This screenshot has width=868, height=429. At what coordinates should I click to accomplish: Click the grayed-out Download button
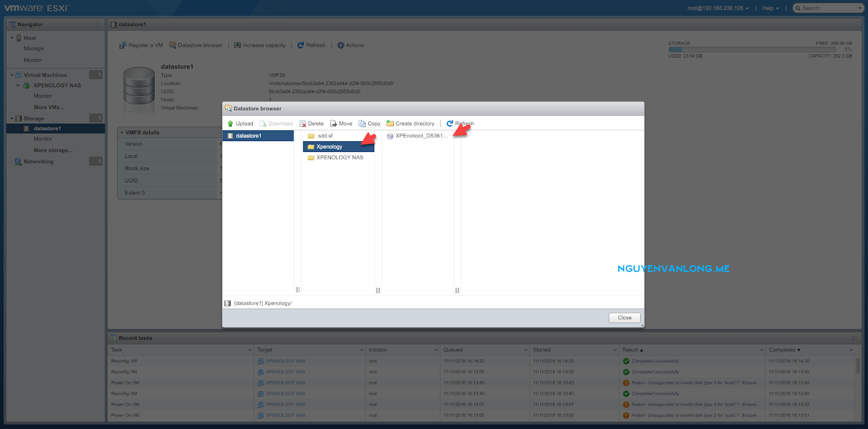pyautogui.click(x=276, y=124)
